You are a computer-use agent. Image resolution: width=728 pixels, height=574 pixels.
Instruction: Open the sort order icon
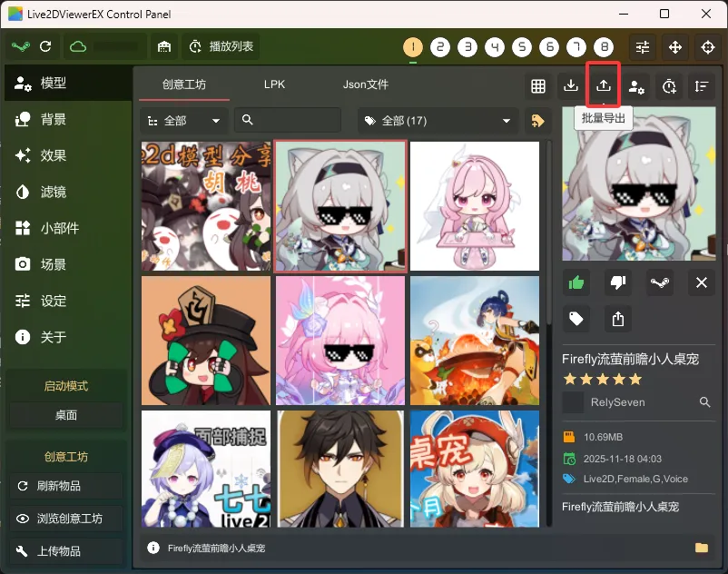(x=702, y=86)
